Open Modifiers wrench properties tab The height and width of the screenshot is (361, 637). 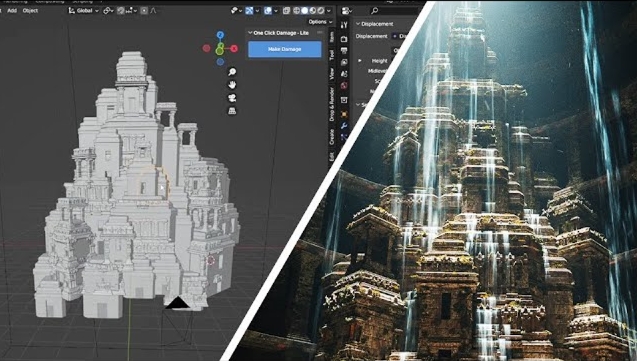pyautogui.click(x=344, y=125)
